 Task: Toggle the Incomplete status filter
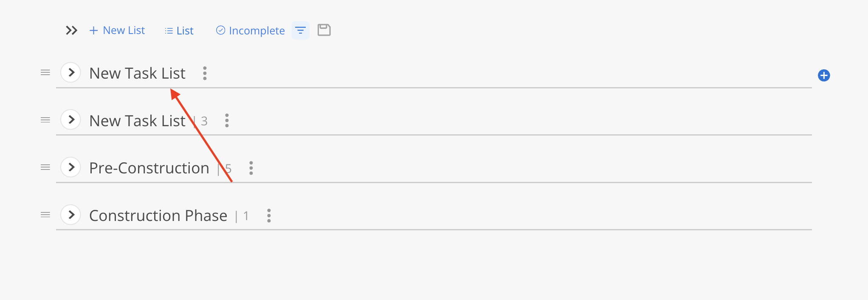point(251,31)
